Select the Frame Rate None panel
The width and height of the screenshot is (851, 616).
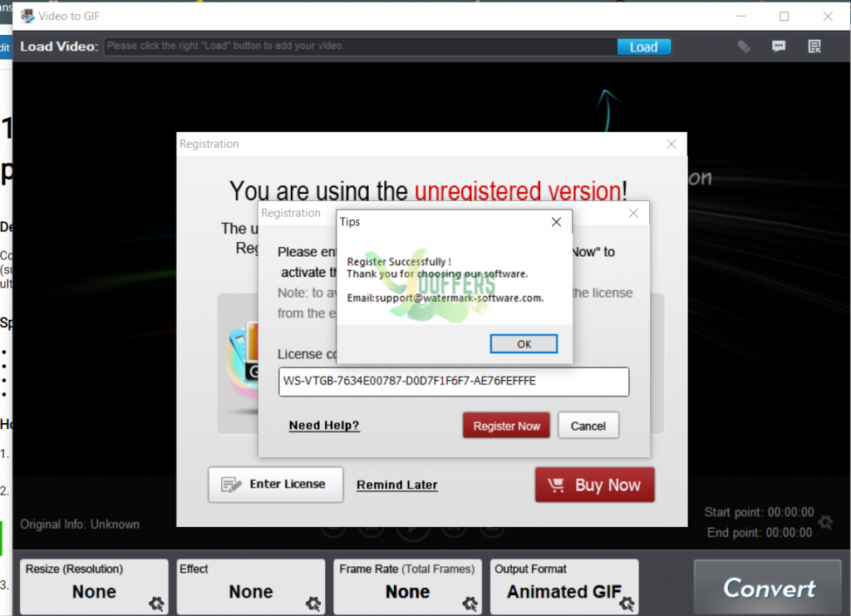[x=407, y=587]
